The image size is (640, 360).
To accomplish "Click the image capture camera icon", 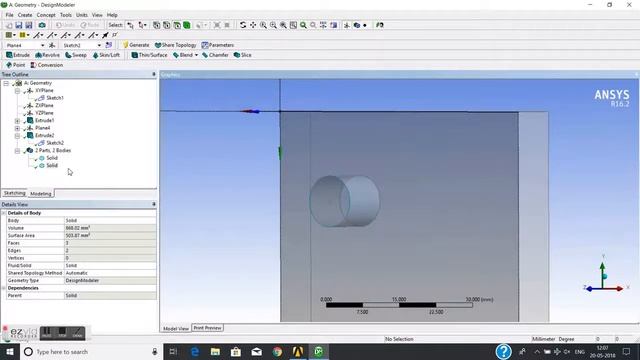I will point(42,25).
